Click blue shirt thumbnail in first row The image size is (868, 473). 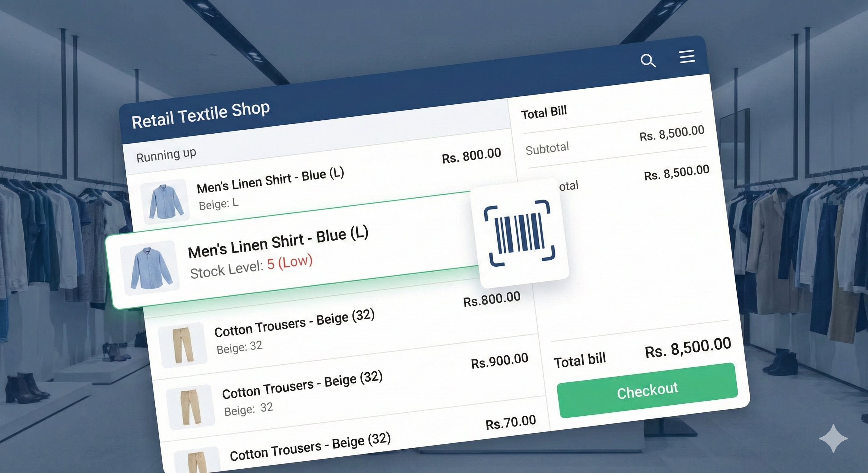(x=165, y=201)
